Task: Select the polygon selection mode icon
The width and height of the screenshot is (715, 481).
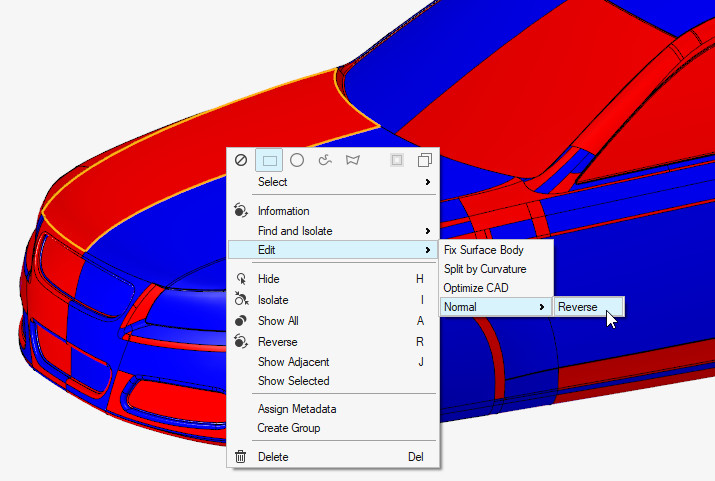Action: [352, 160]
